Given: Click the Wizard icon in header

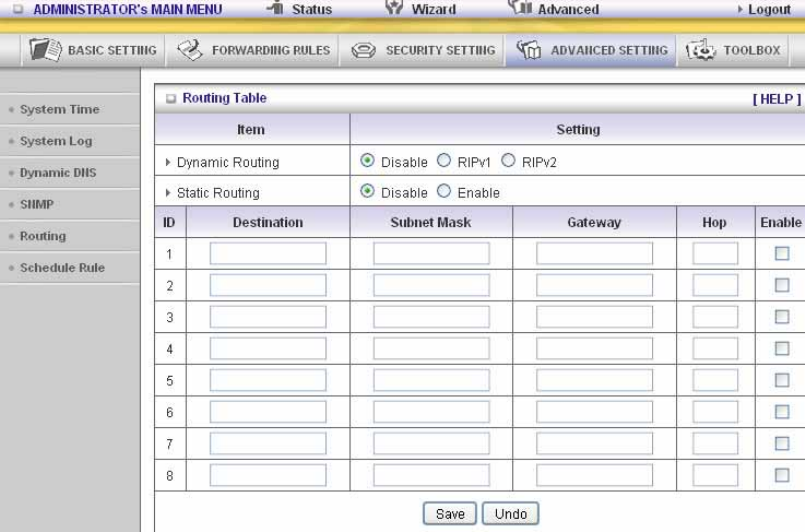Looking at the screenshot, I should click(x=394, y=7).
